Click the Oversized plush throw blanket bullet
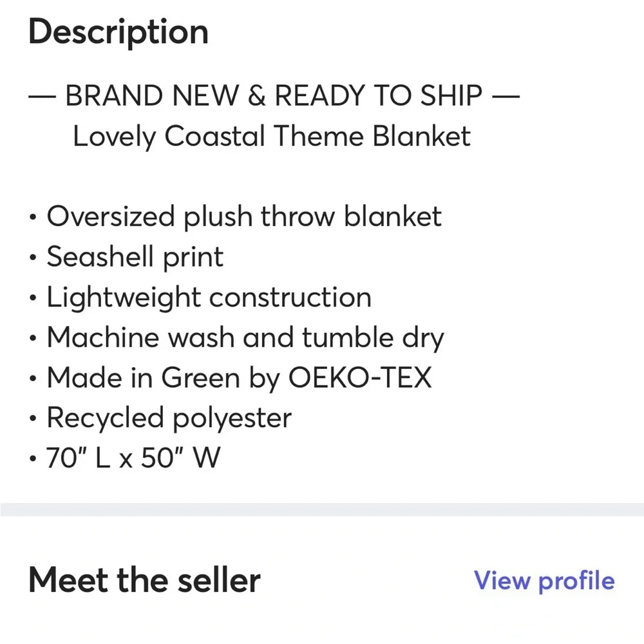 pos(236,217)
